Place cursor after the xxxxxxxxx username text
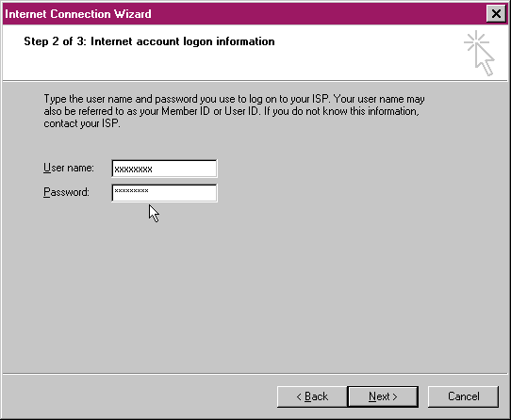 153,169
